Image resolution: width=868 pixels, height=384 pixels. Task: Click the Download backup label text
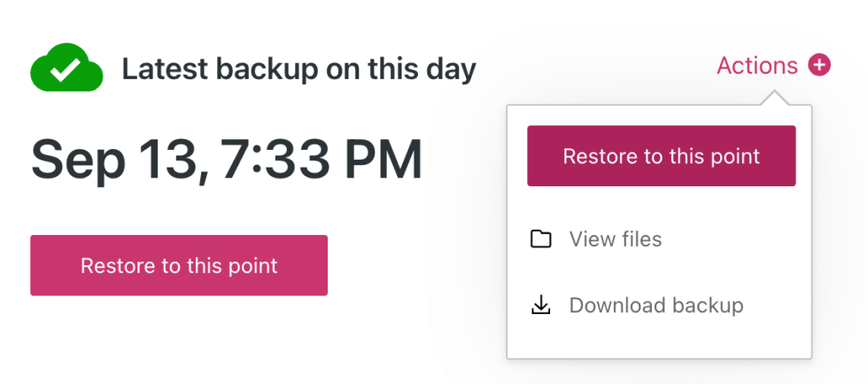coord(656,306)
